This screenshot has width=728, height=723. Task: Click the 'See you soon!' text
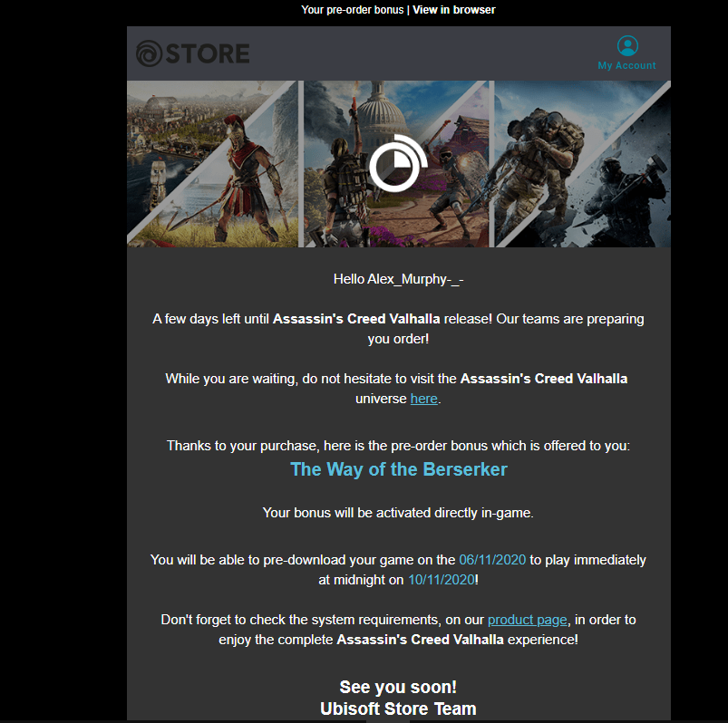pyautogui.click(x=398, y=687)
